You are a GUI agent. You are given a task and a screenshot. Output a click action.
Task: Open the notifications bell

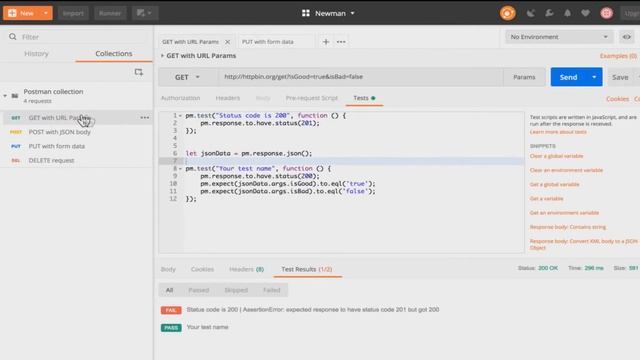coord(567,13)
